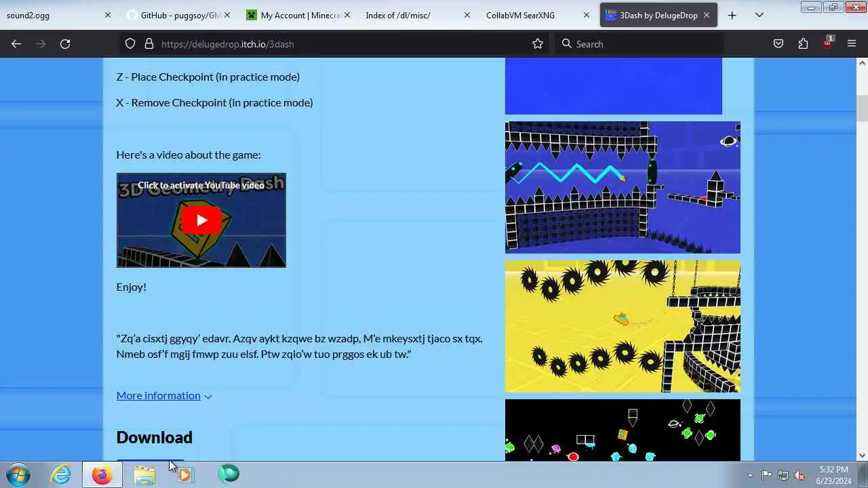The image size is (868, 488).
Task: Expand the More information section
Action: [164, 396]
